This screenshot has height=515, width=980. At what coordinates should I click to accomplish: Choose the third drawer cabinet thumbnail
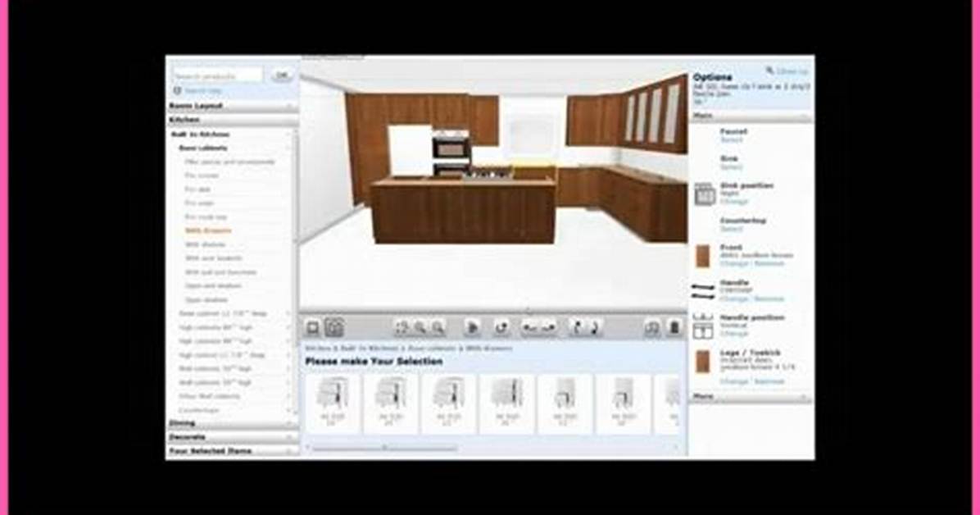[448, 403]
